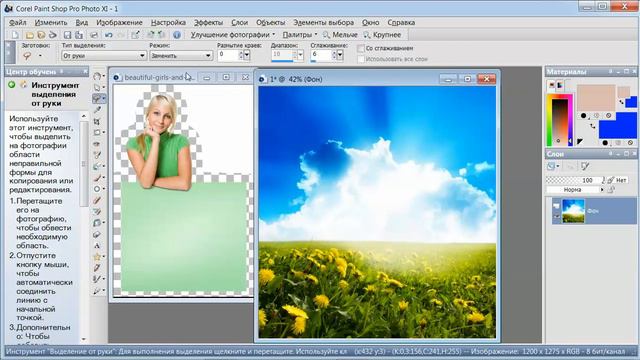The width and height of the screenshot is (640, 360).
Task: Select the Lighten/Darken circle tool
Action: point(97,189)
